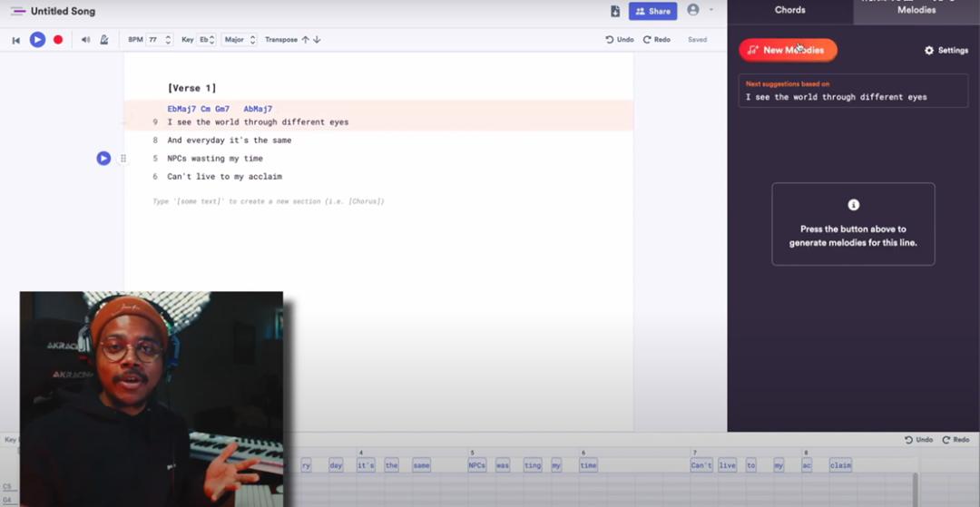Select lyric line 'I see the world through different eyes'
The width and height of the screenshot is (980, 507).
coord(258,122)
